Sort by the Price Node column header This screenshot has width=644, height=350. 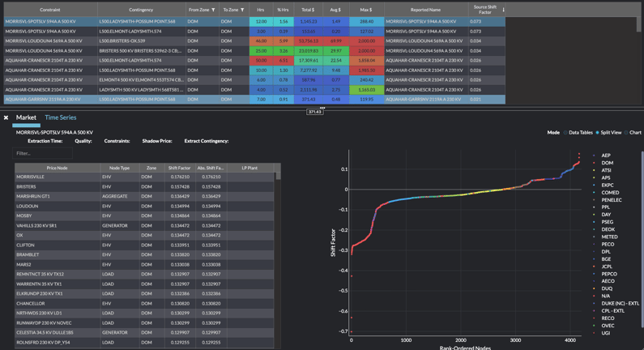57,168
